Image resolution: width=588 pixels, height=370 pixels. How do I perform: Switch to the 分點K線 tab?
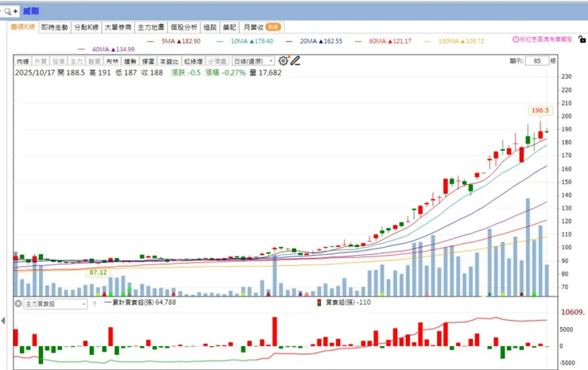point(87,27)
